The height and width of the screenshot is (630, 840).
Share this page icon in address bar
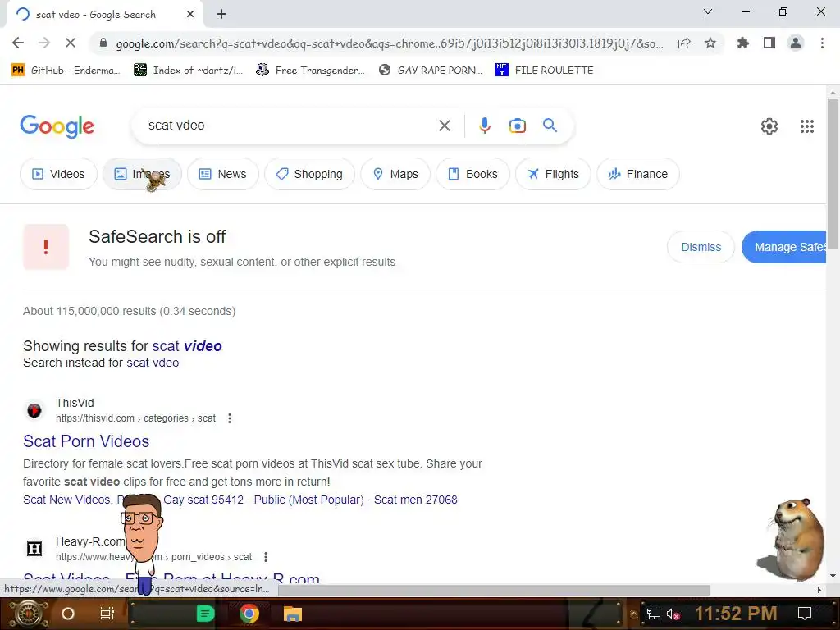pos(684,43)
